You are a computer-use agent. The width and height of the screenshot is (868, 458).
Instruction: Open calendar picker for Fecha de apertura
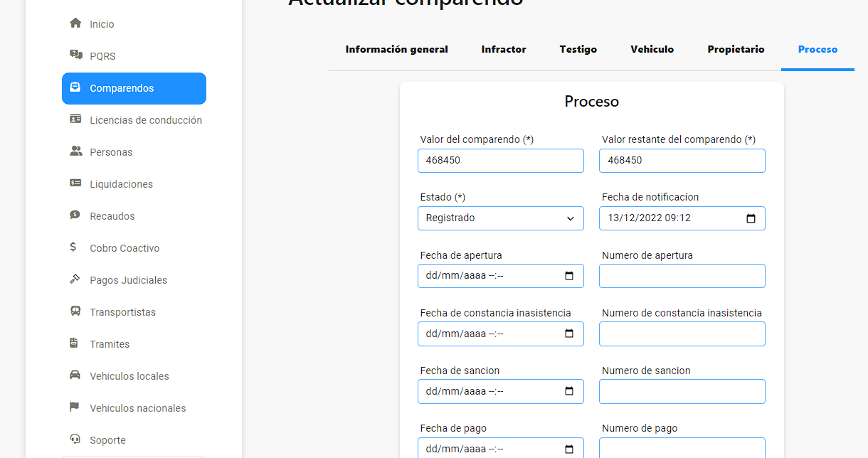pos(569,276)
